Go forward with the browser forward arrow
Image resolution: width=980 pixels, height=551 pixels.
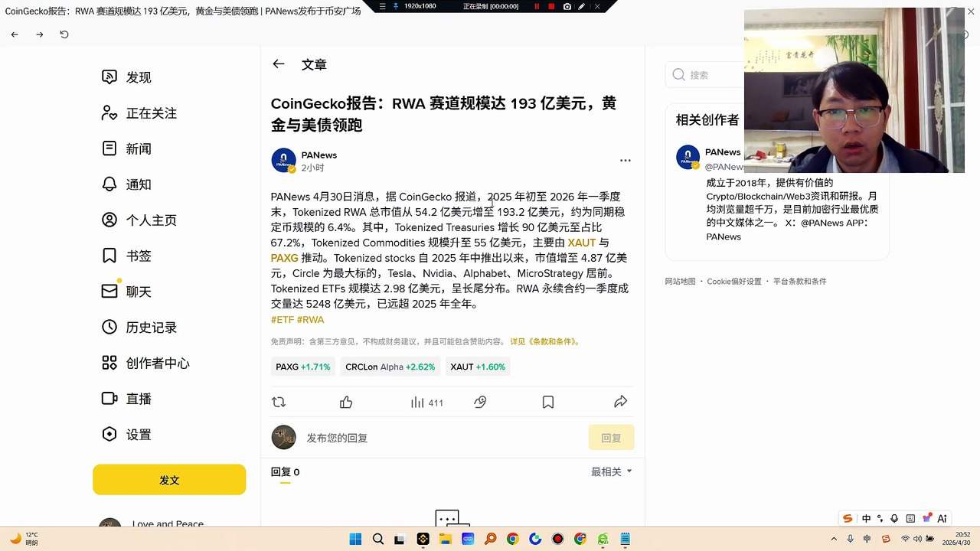point(40,34)
